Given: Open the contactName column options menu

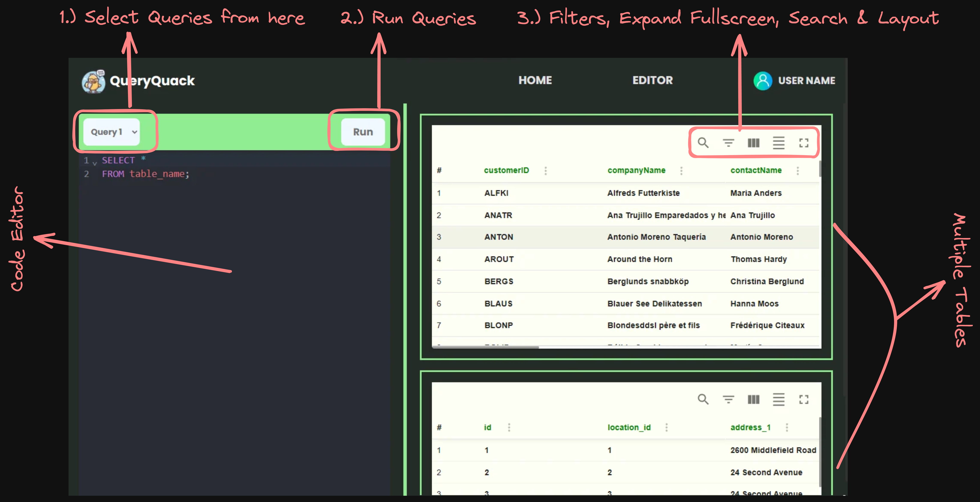Looking at the screenshot, I should point(798,171).
